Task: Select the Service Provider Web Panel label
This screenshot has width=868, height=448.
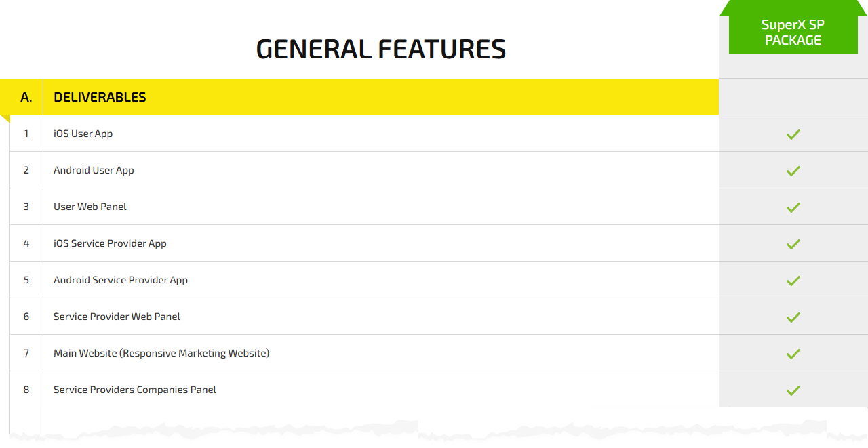Action: [x=117, y=317]
